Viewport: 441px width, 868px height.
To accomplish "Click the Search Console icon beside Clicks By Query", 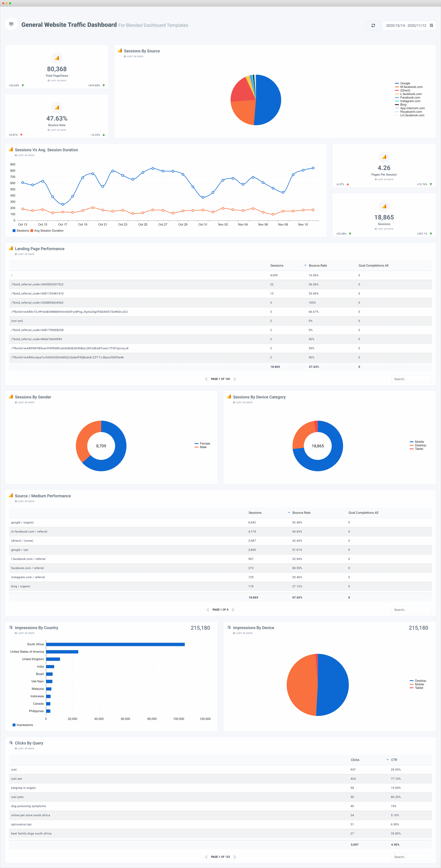I will pyautogui.click(x=11, y=743).
